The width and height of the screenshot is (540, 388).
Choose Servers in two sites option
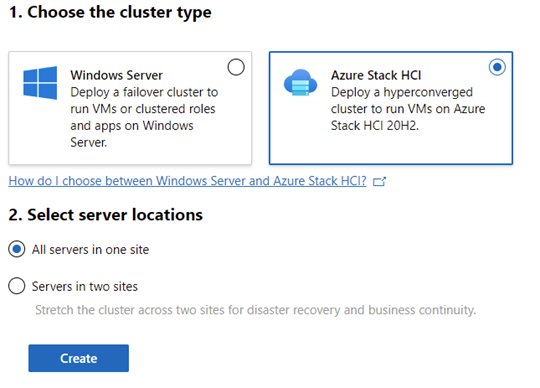click(x=17, y=286)
